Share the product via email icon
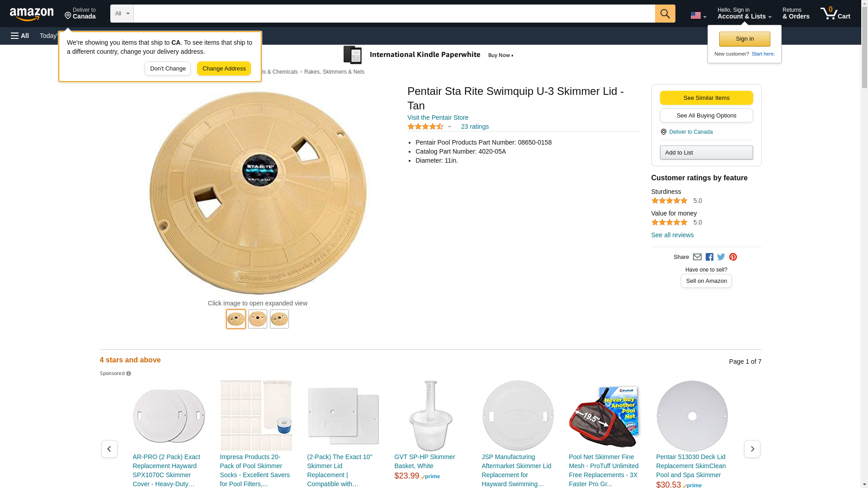 click(697, 257)
